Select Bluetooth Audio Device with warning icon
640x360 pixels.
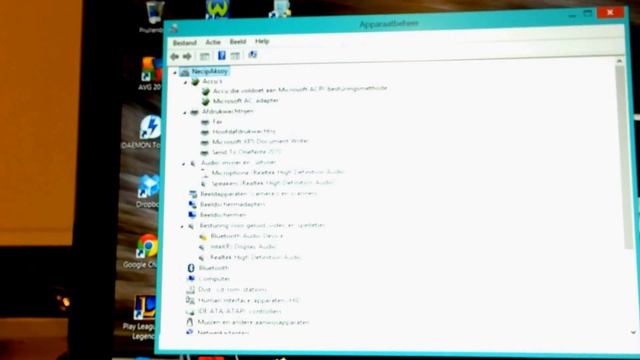[x=247, y=236]
